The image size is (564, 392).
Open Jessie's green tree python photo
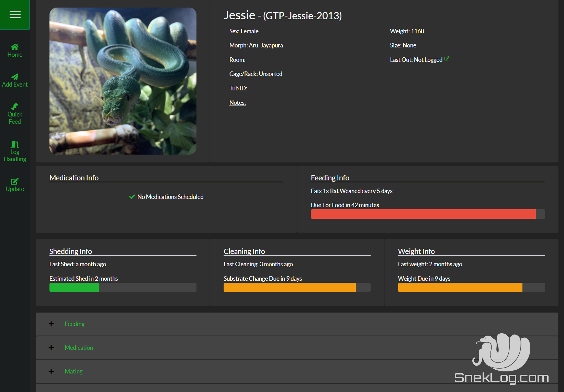pyautogui.click(x=123, y=81)
